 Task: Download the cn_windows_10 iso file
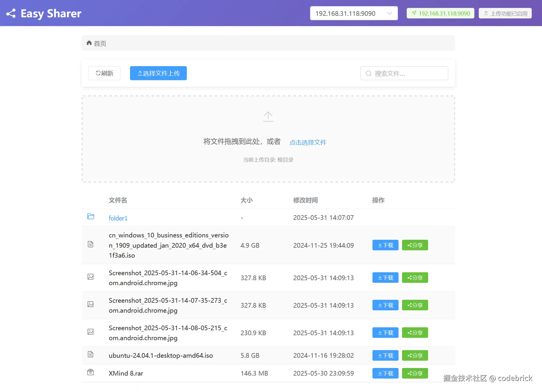[385, 245]
